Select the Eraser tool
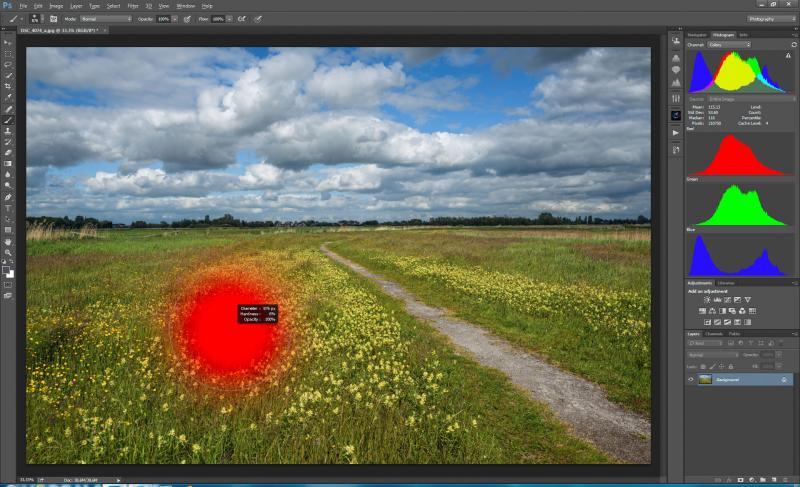The height and width of the screenshot is (487, 800). click(8, 152)
